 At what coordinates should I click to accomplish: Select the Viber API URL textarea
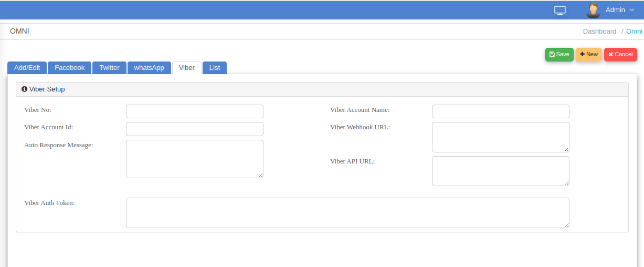(x=500, y=171)
